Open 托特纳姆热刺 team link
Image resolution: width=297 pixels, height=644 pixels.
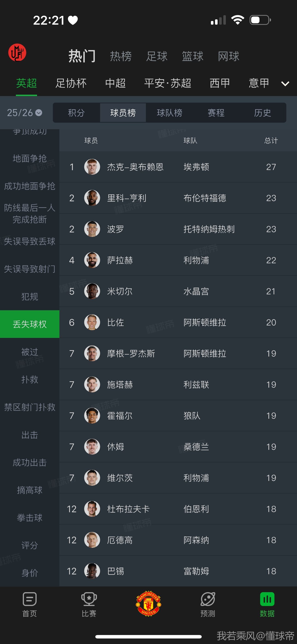[x=209, y=229]
